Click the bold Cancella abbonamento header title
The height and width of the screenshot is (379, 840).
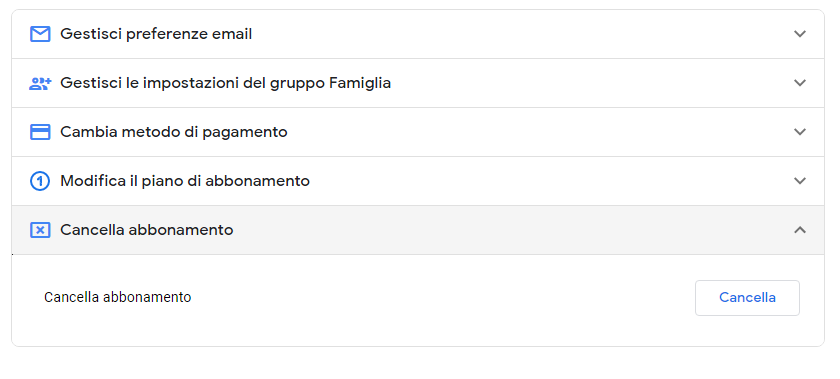(x=147, y=230)
